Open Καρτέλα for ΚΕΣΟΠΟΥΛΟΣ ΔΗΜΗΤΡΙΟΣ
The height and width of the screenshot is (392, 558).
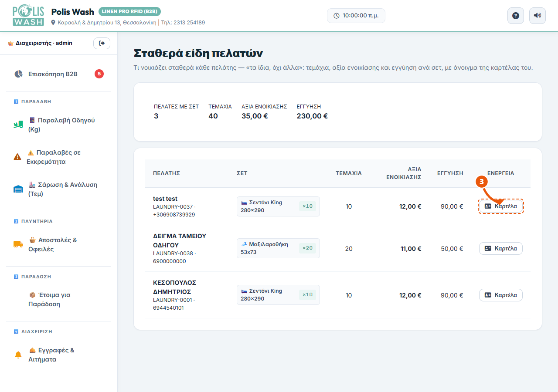point(501,295)
